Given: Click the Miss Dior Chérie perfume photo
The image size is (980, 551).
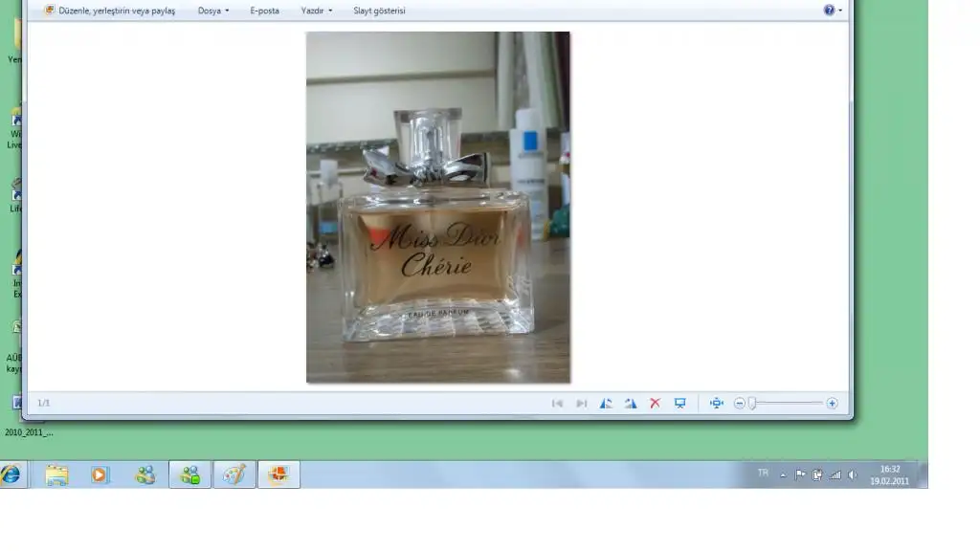Looking at the screenshot, I should [x=438, y=207].
